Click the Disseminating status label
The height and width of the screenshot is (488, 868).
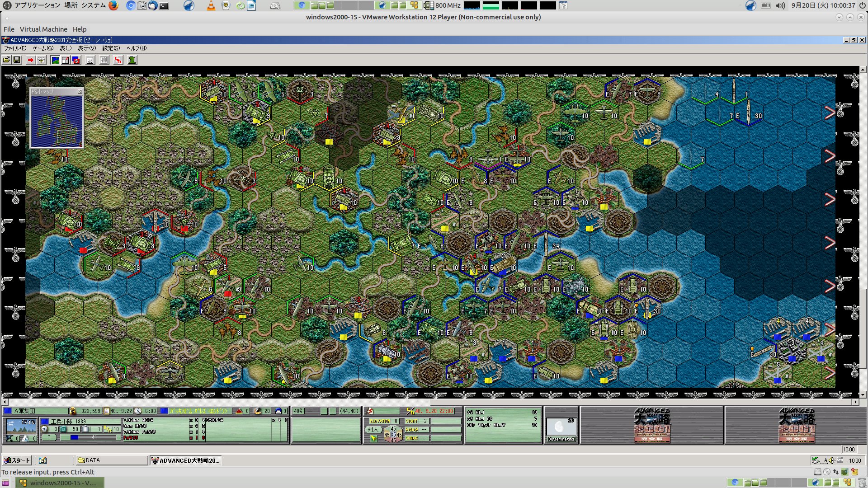pos(561,439)
